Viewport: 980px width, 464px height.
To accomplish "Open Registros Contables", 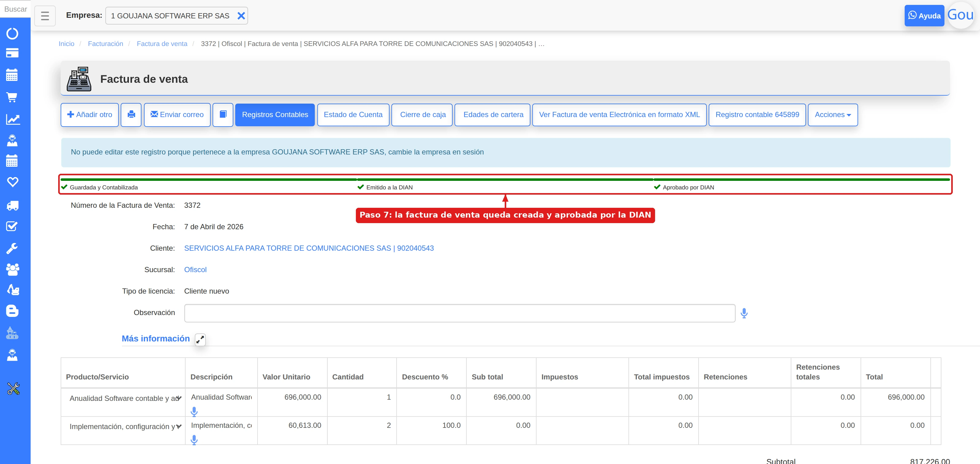I will [275, 115].
